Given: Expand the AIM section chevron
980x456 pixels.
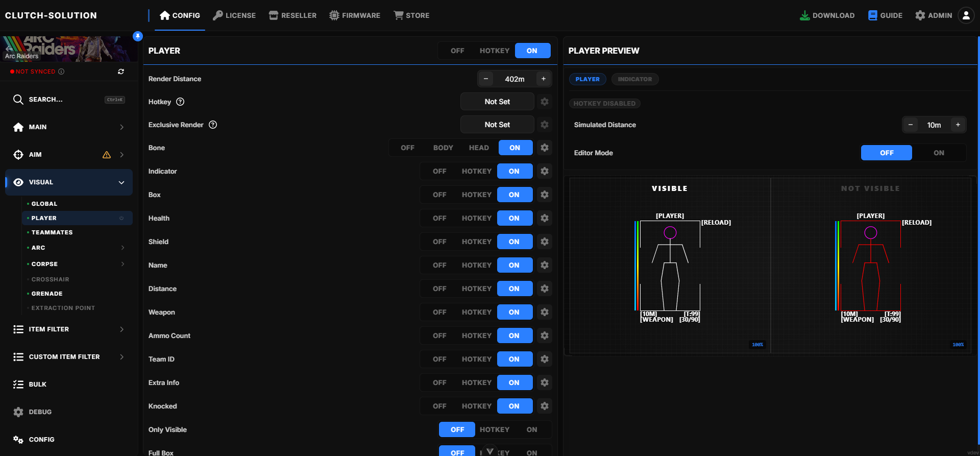Looking at the screenshot, I should click(121, 155).
